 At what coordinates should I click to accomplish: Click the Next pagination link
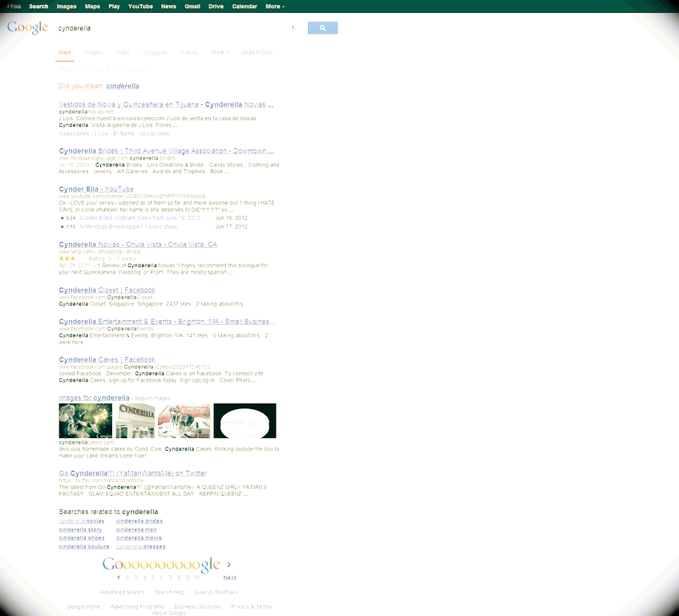pos(229,577)
